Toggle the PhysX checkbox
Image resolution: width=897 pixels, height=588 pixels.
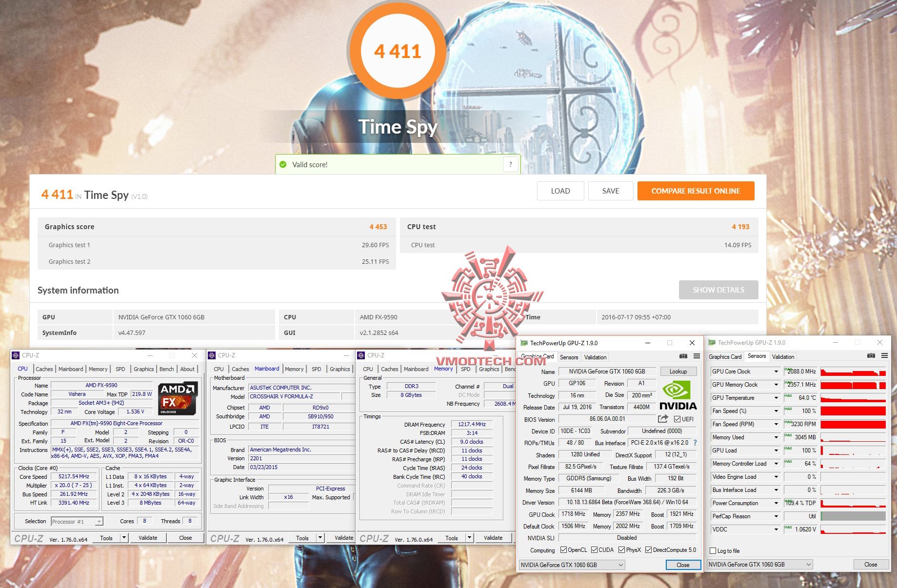(622, 550)
